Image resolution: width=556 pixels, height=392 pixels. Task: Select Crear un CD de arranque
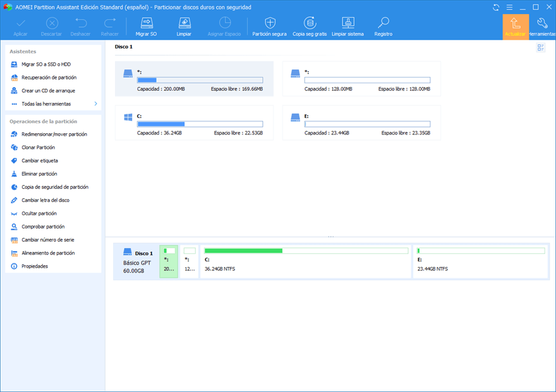[48, 91]
